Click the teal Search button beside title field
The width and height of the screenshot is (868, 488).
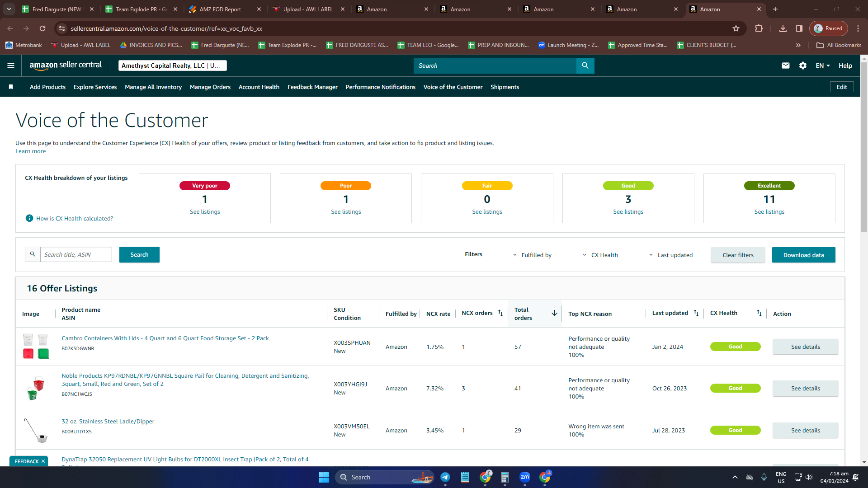click(139, 254)
